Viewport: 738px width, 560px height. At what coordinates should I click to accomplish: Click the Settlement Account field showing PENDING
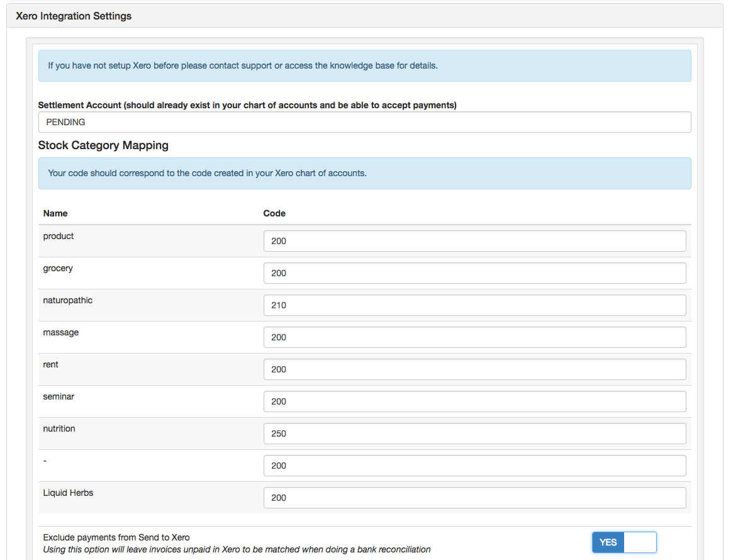tap(365, 121)
